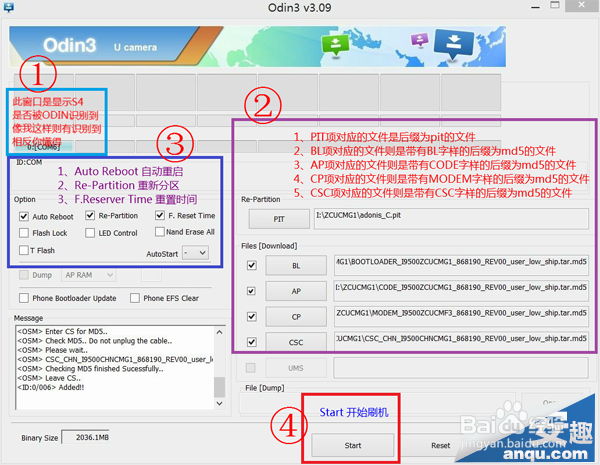Click the BL bootloader path field
Screen dimensions: 600x465
click(x=461, y=265)
